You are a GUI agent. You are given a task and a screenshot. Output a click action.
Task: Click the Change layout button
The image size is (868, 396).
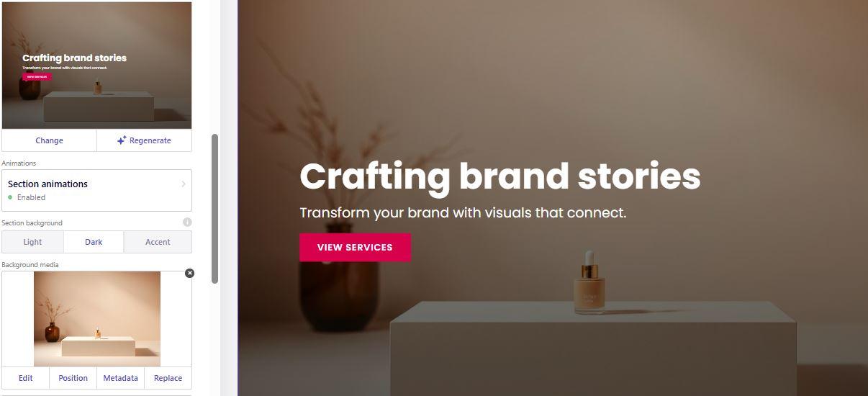(49, 140)
